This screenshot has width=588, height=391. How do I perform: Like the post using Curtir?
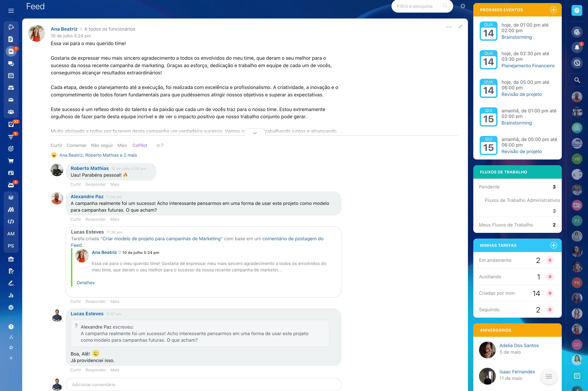56,145
